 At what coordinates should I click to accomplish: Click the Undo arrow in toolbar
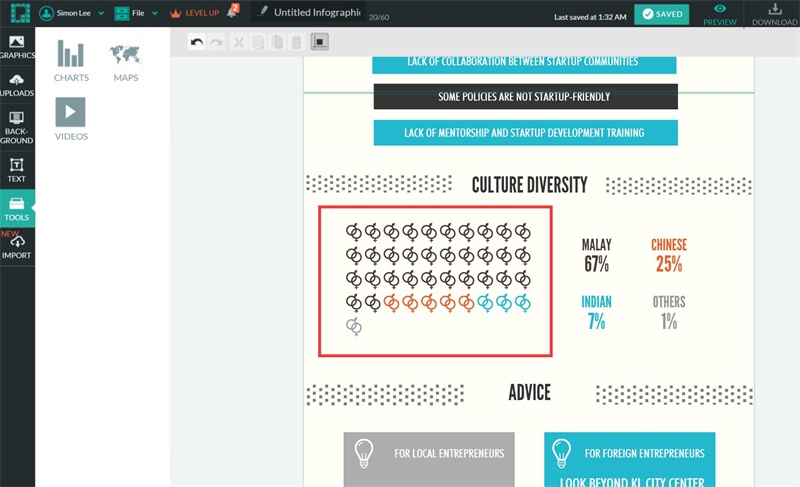click(197, 42)
